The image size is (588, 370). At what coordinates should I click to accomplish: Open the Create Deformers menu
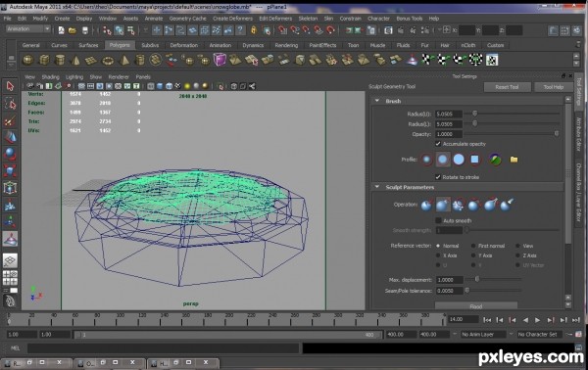pyautogui.click(x=232, y=19)
